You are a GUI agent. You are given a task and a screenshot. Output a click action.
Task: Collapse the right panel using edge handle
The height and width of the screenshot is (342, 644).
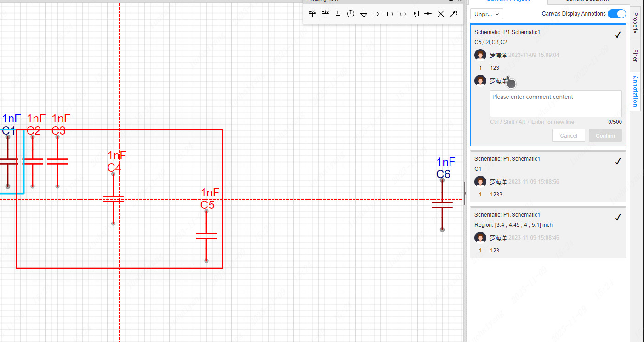[x=465, y=193]
